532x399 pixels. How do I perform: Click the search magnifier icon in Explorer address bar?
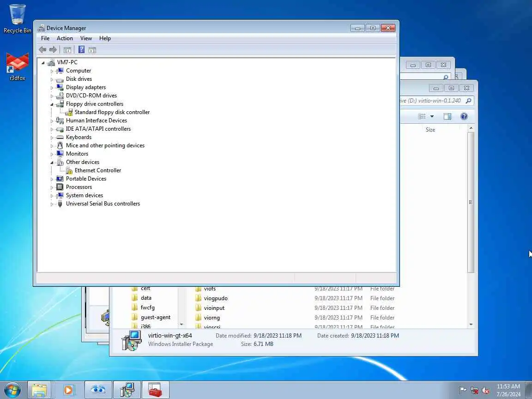(x=469, y=100)
